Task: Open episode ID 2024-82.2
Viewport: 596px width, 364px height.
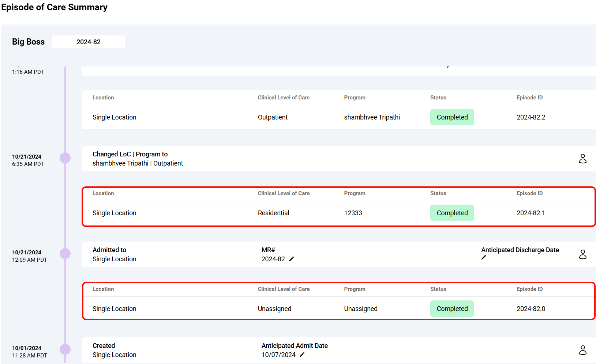Action: pyautogui.click(x=531, y=117)
